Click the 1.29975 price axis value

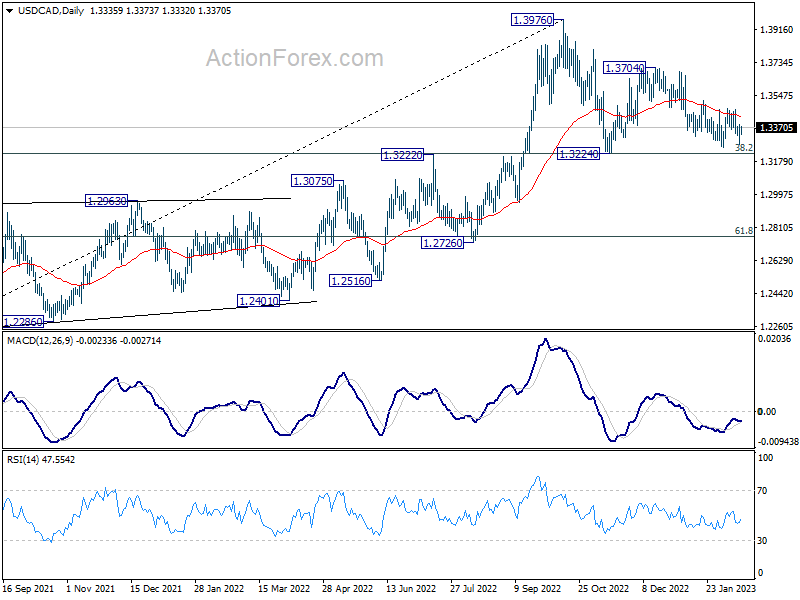[x=777, y=195]
